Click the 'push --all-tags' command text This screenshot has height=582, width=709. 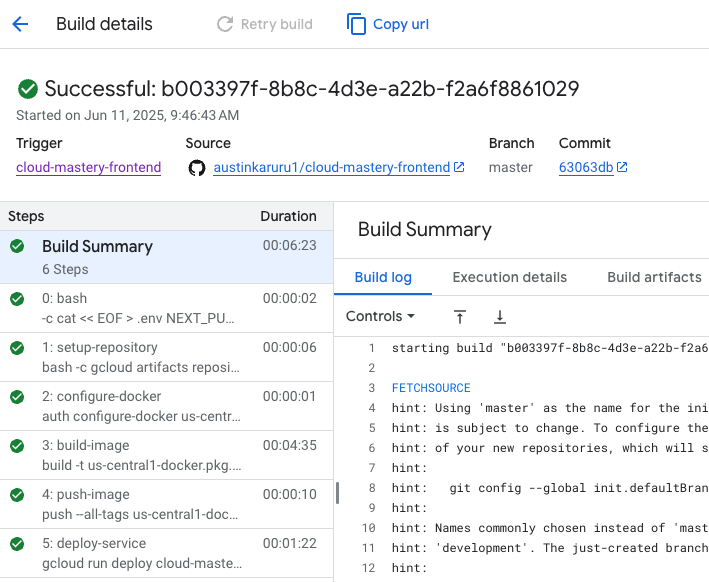tap(140, 515)
